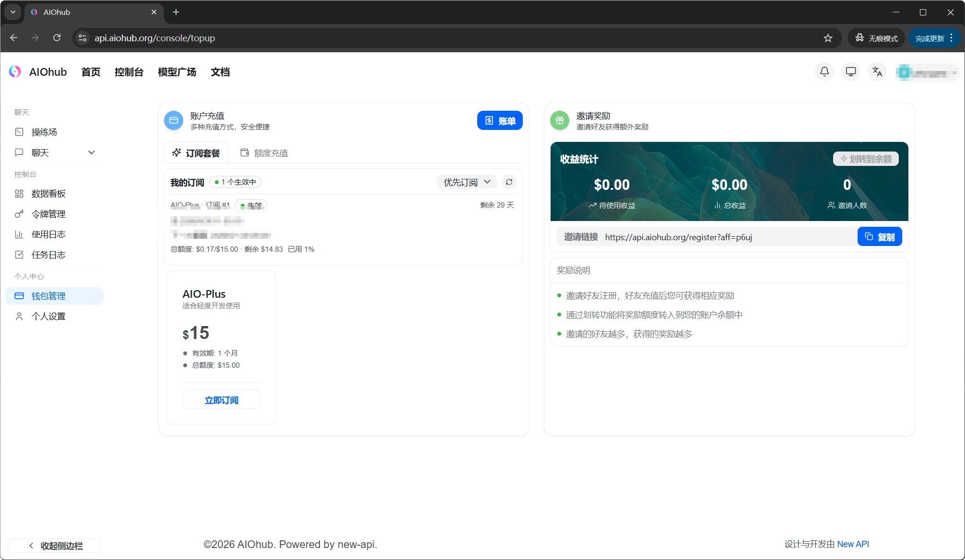Screen dimensions: 965x560
Task: Click the AIO-Plus plan title
Action: pos(204,294)
